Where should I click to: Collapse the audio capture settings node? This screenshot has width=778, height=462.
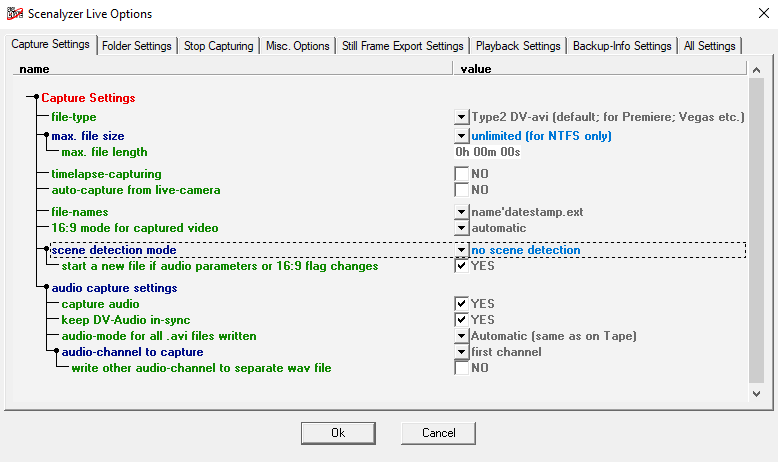tap(45, 288)
